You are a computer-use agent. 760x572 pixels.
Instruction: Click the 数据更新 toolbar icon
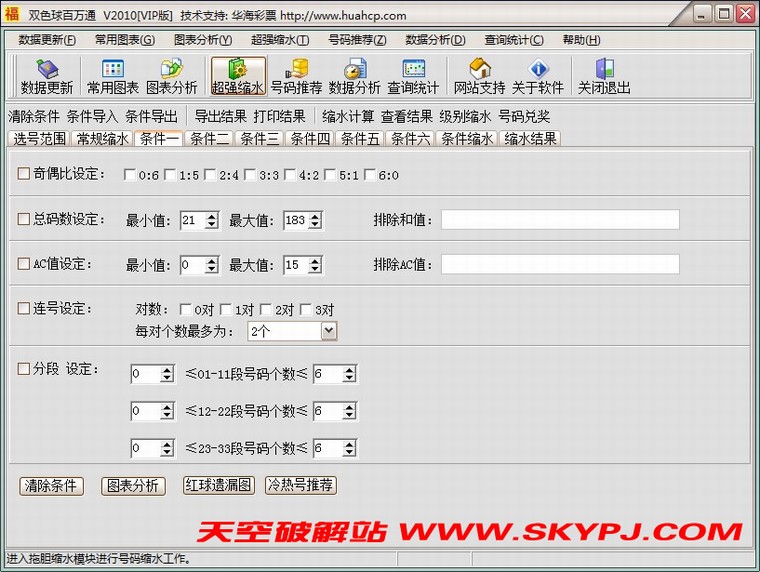click(47, 76)
